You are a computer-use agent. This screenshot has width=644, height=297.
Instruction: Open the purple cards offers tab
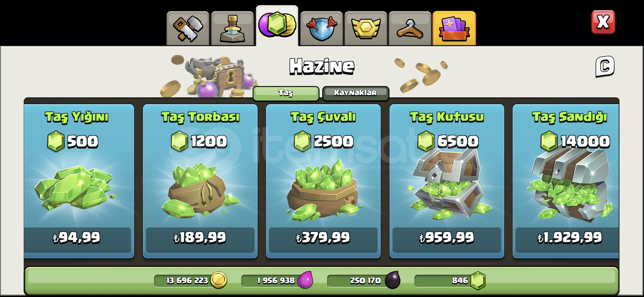(454, 28)
